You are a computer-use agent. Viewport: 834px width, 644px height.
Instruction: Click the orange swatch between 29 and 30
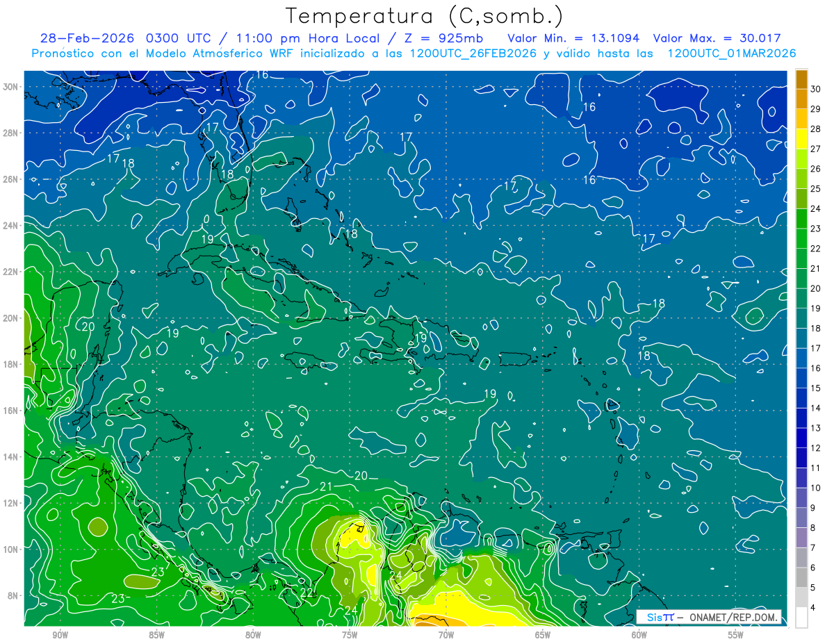[x=801, y=99]
